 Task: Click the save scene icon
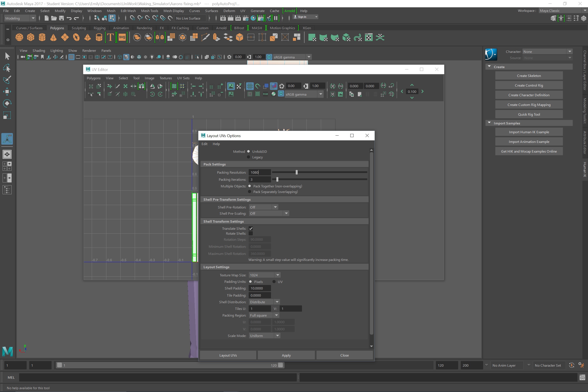coord(61,18)
